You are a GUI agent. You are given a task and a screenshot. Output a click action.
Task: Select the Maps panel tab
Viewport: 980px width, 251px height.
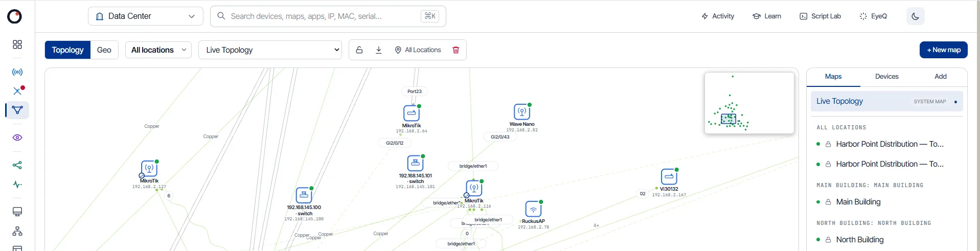(x=833, y=77)
